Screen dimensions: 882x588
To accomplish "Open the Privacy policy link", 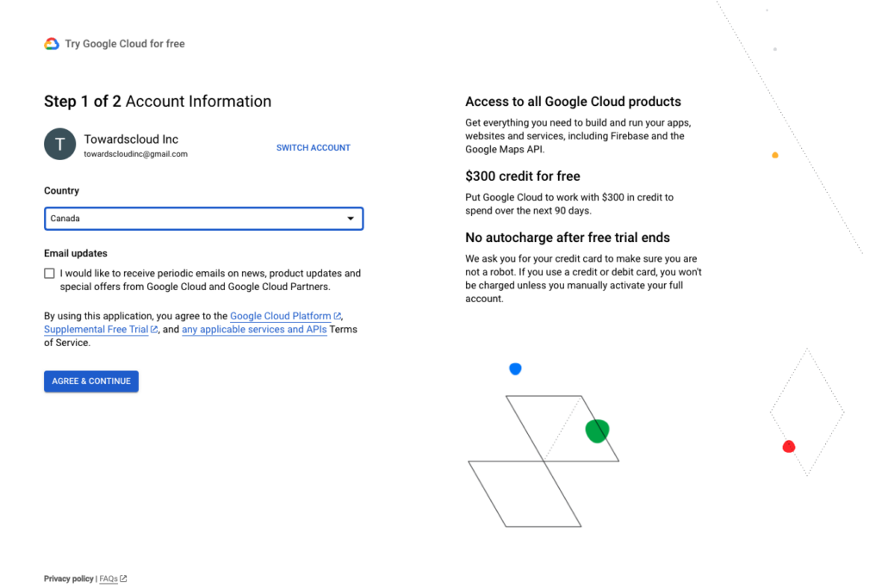I will point(69,579).
